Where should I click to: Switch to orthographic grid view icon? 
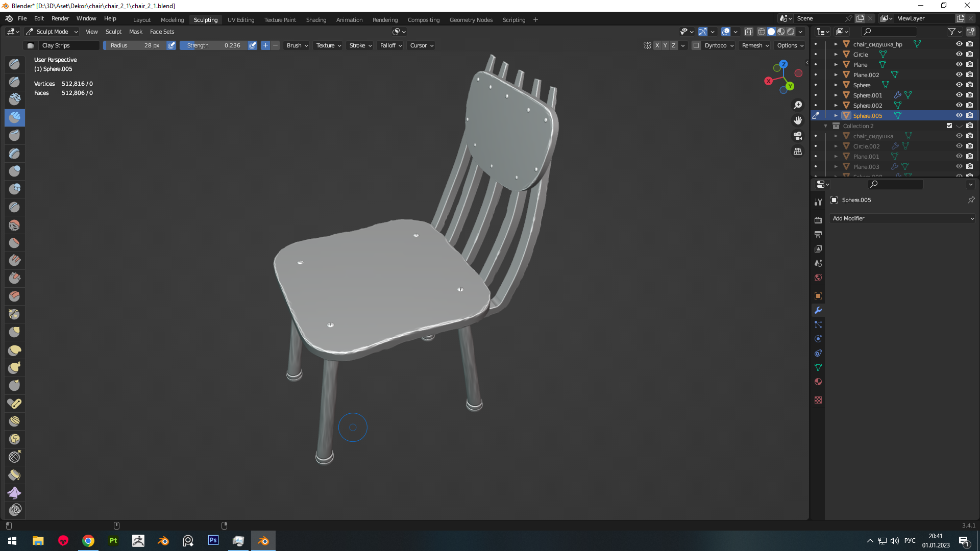point(798,152)
